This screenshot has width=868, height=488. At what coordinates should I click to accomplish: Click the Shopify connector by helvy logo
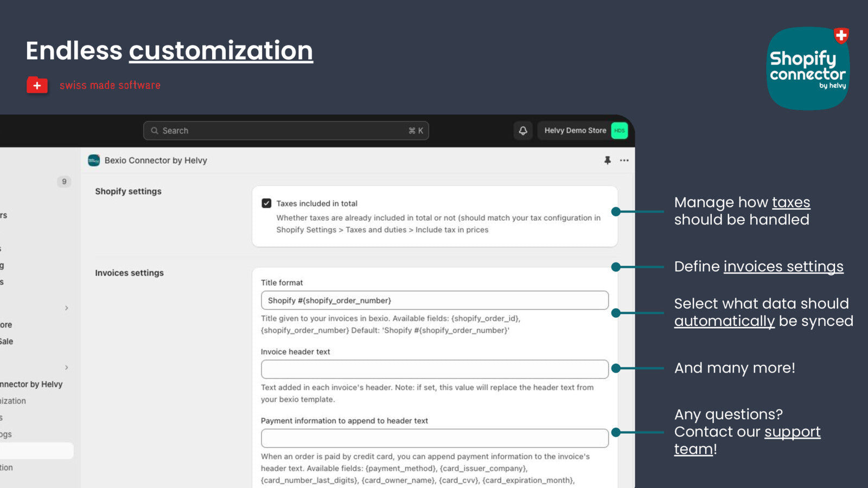click(x=808, y=68)
